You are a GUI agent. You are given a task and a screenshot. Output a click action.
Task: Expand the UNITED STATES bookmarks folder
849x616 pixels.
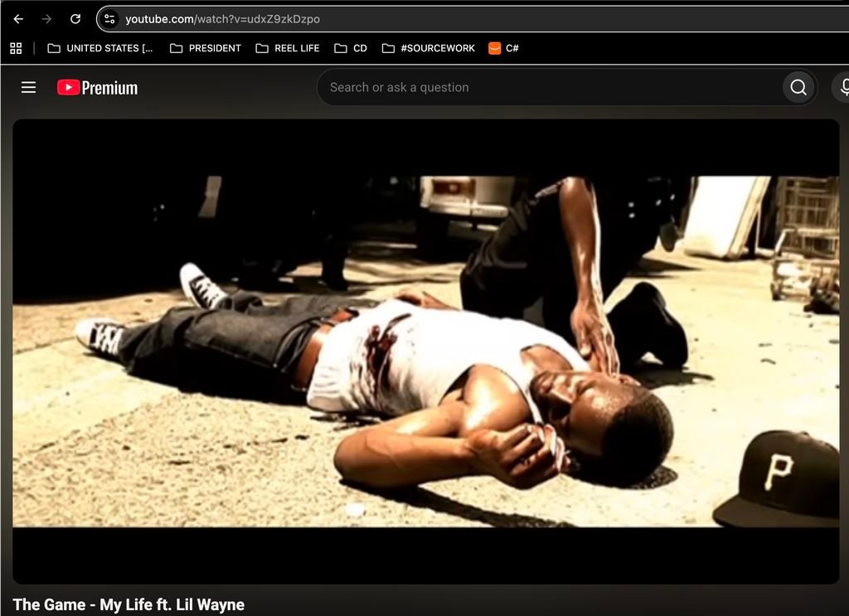(x=100, y=48)
